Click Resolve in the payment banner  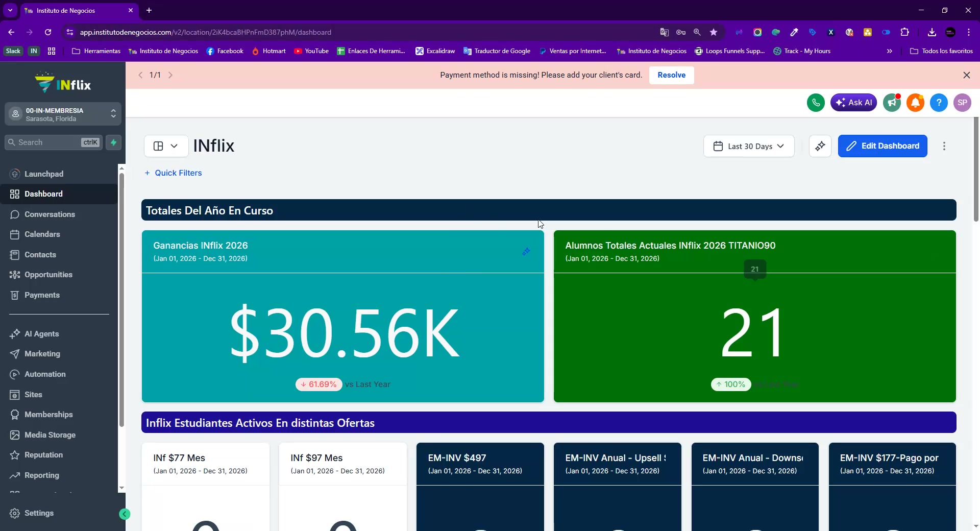coord(671,75)
